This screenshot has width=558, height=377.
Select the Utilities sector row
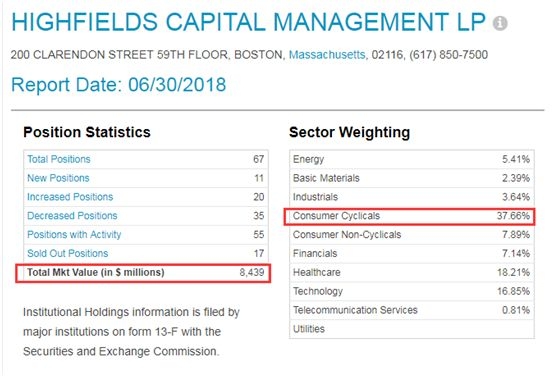point(412,329)
